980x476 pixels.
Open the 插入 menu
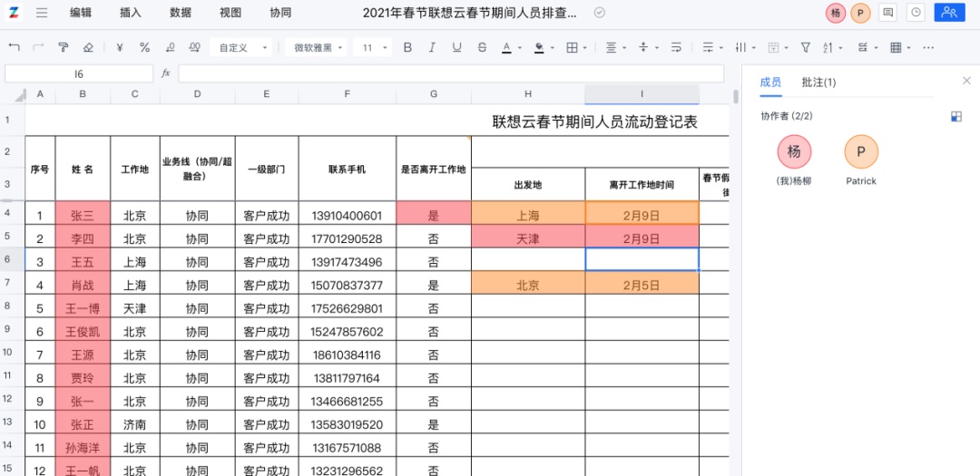[x=131, y=13]
